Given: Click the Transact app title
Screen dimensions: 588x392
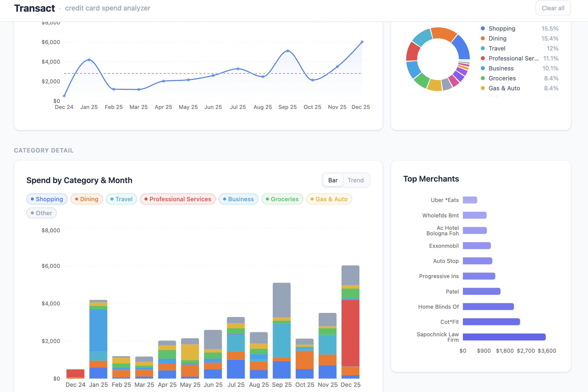Looking at the screenshot, I should tap(35, 8).
